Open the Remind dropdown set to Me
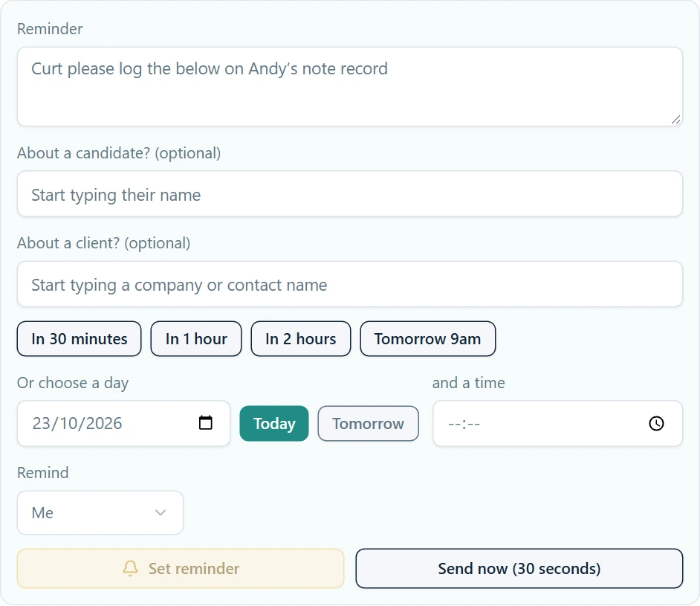 point(100,512)
